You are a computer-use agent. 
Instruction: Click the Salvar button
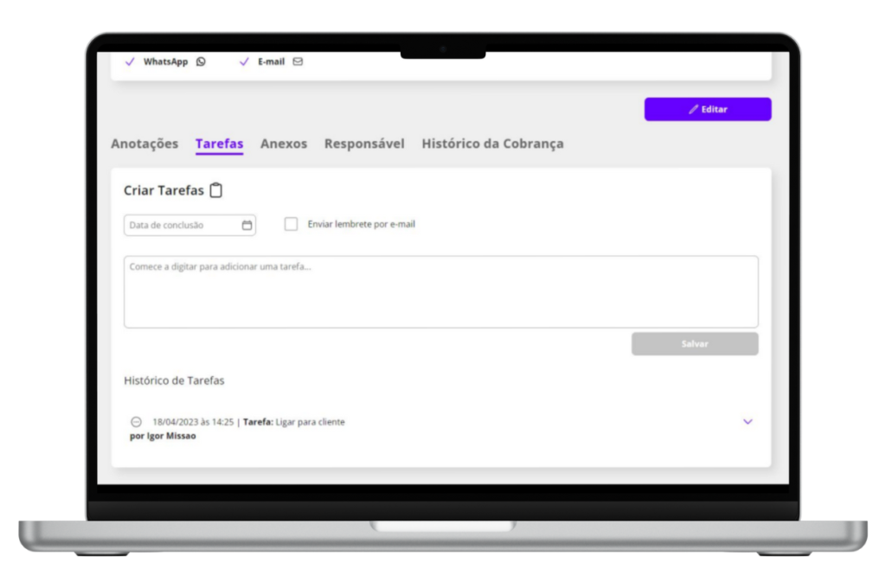[695, 344]
